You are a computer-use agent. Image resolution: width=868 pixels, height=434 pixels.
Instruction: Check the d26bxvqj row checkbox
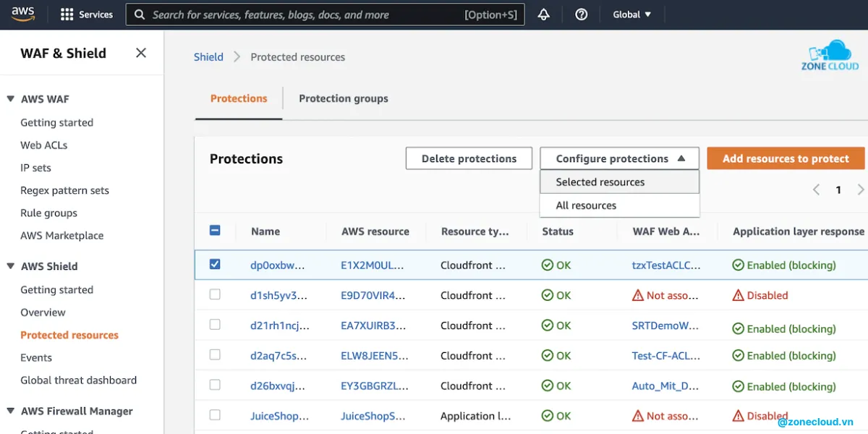click(215, 385)
